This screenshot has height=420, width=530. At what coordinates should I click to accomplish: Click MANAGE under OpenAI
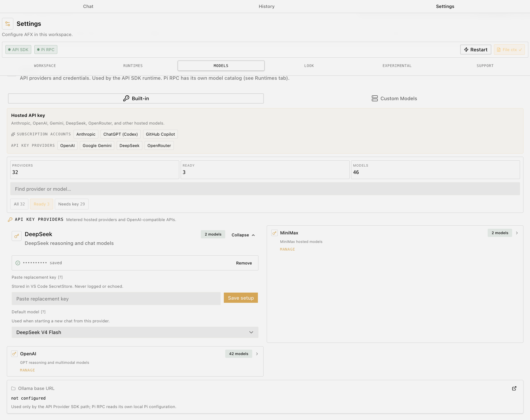[28, 370]
